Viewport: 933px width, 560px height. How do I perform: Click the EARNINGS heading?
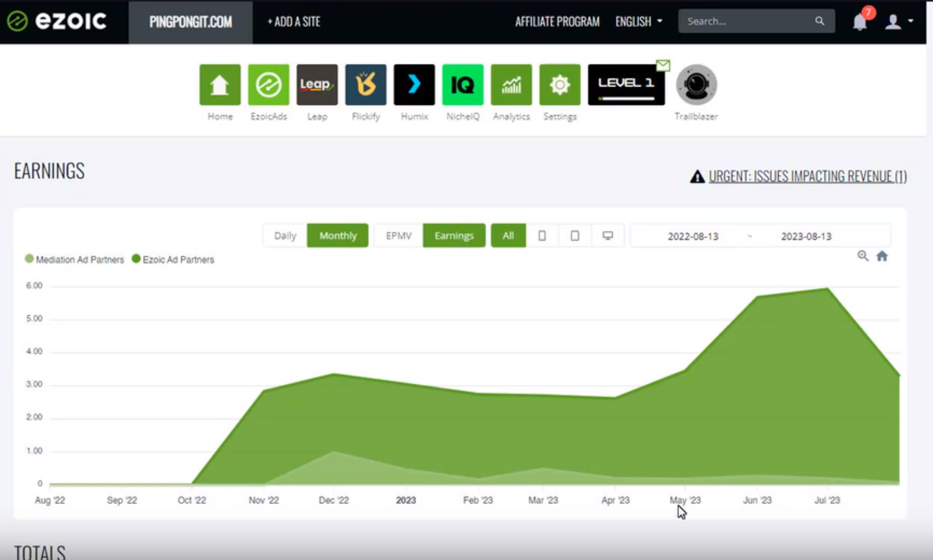click(x=50, y=171)
